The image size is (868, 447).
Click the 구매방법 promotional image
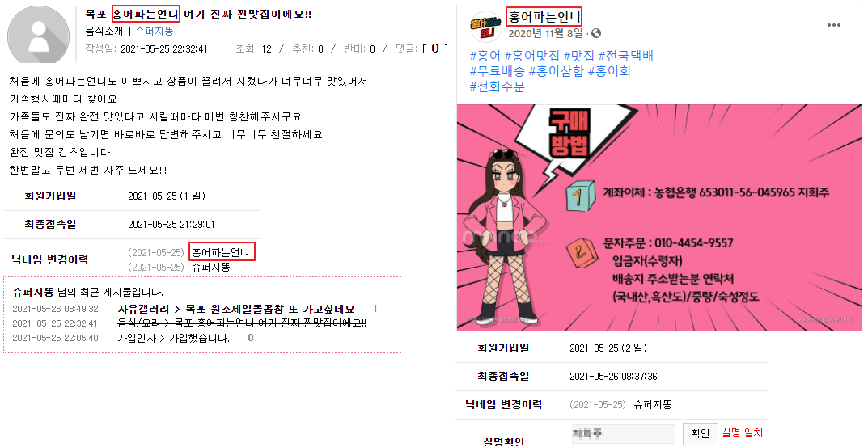(658, 218)
